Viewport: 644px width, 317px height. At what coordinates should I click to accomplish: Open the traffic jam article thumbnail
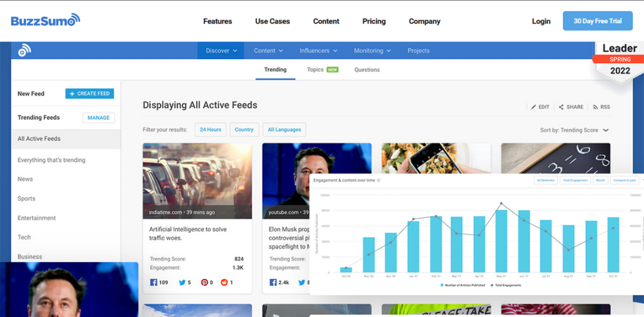click(x=197, y=180)
